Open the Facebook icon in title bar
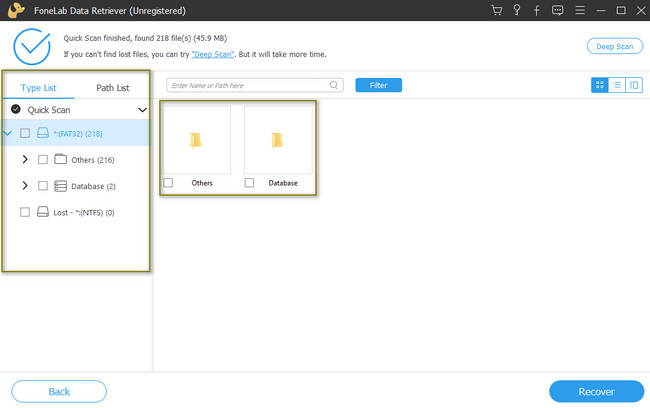650x408 pixels. [x=536, y=10]
